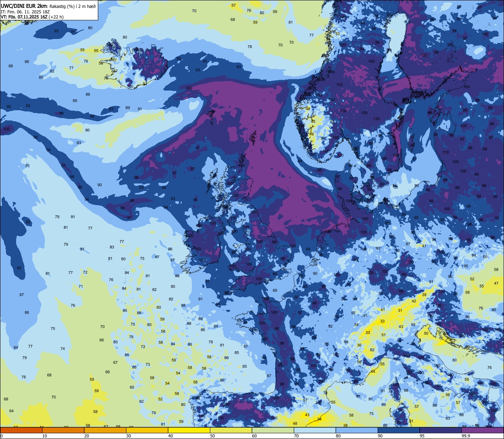This screenshot has height=439, width=504.
Task: Choose the legend swatch between 30 and 40
Action: pyautogui.click(x=147, y=430)
